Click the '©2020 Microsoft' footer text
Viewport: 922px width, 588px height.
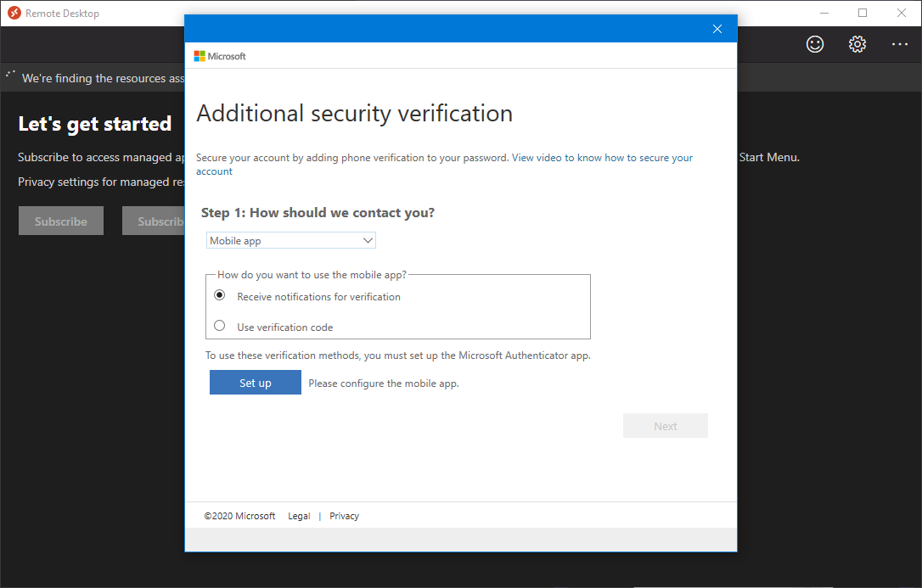pyautogui.click(x=239, y=516)
